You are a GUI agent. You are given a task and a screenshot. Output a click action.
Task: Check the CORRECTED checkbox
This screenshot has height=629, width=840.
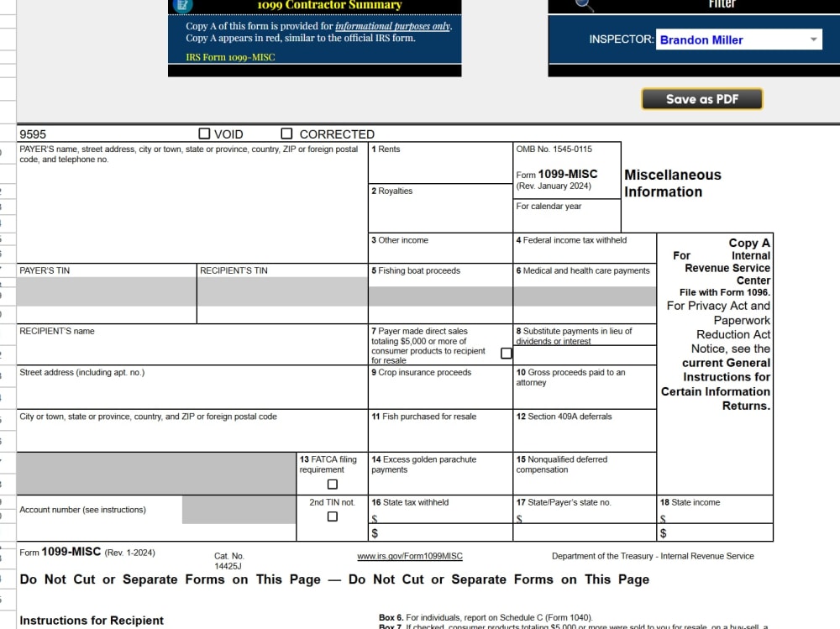(x=286, y=134)
